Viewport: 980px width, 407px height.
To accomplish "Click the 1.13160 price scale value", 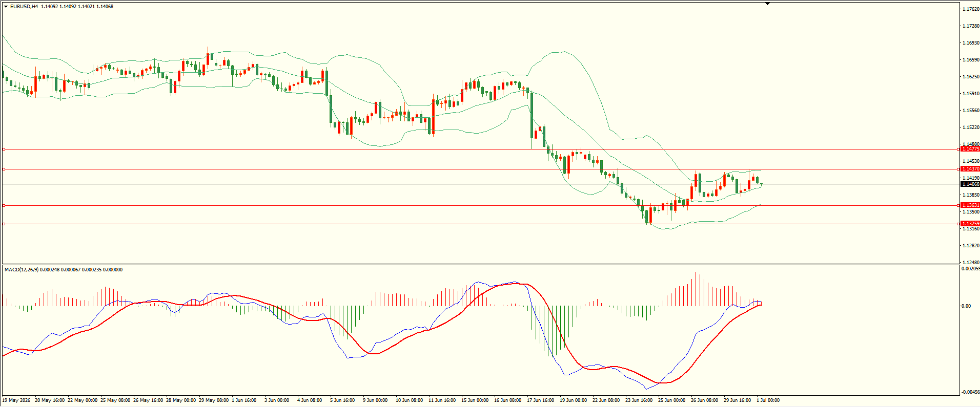I will (971, 229).
